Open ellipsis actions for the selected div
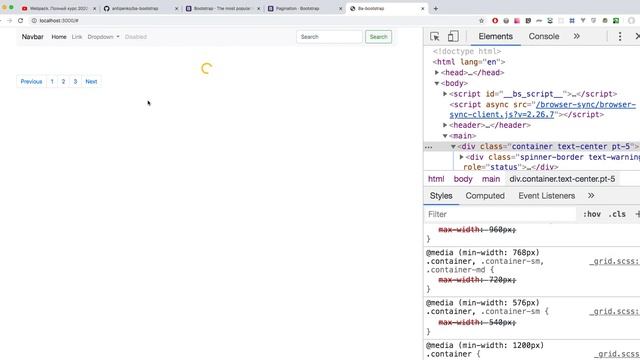Image resolution: width=640 pixels, height=360 pixels. (x=429, y=147)
